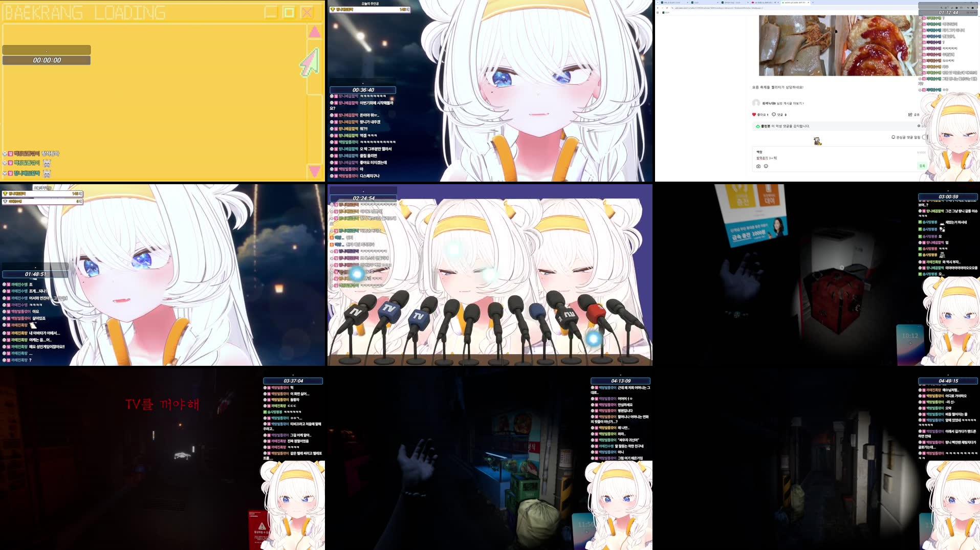Expand the 클린봇 notice options
The image size is (980, 550).
919,126
